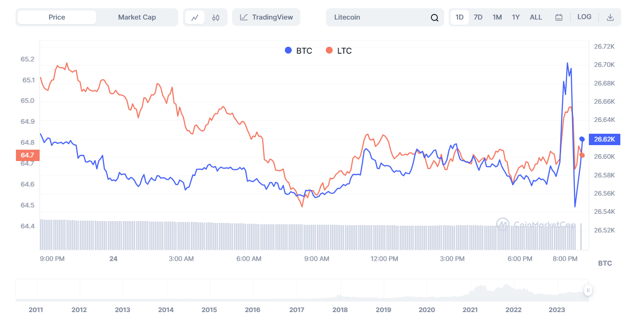Toggle BTC series legend dot
Viewport: 644px width, 328px height.
point(288,50)
